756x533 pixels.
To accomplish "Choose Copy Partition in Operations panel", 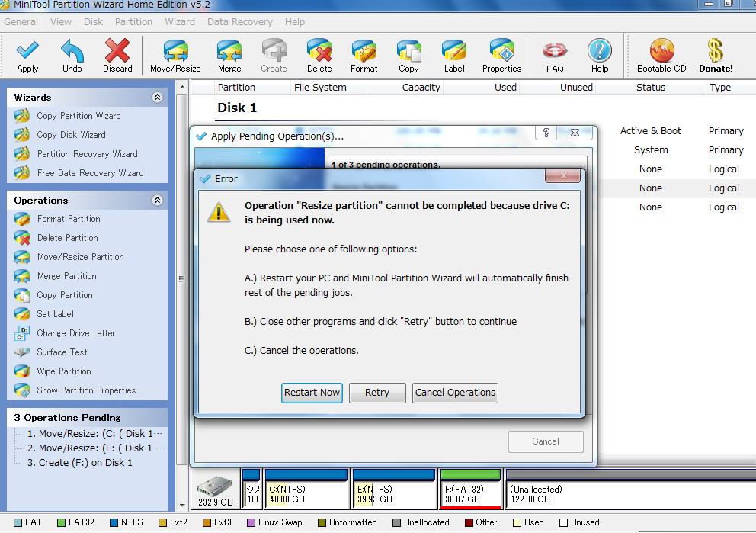I will tap(65, 295).
